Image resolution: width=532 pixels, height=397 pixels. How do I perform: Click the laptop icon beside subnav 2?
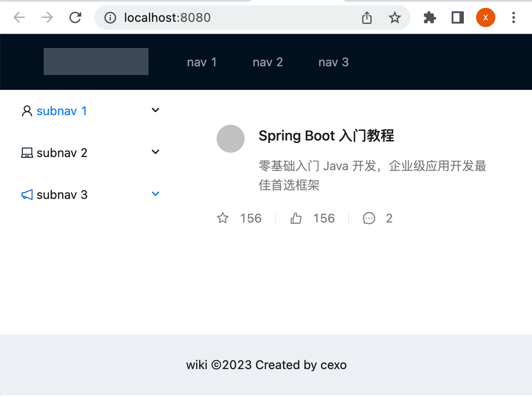27,153
